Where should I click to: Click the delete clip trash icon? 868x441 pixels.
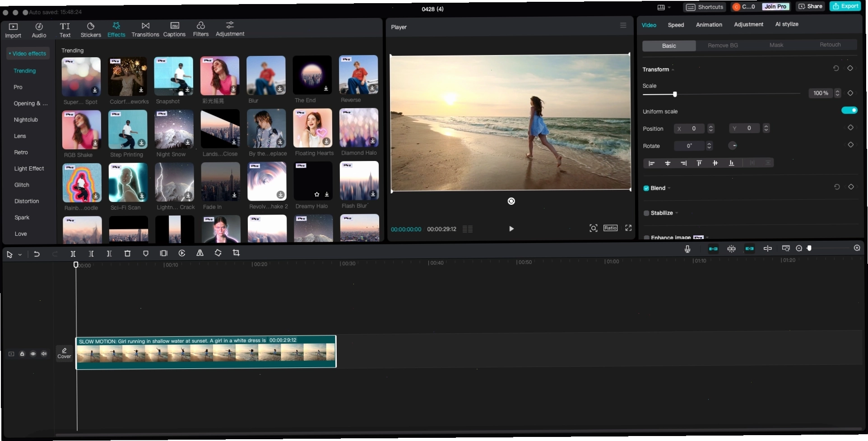click(x=127, y=254)
